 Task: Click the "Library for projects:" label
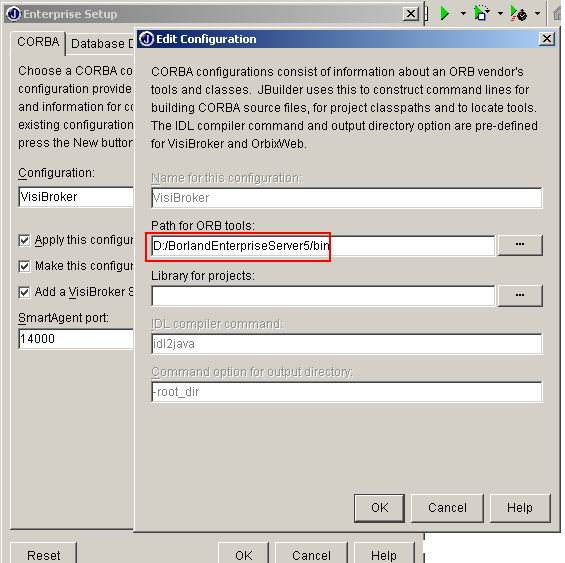pyautogui.click(x=203, y=276)
